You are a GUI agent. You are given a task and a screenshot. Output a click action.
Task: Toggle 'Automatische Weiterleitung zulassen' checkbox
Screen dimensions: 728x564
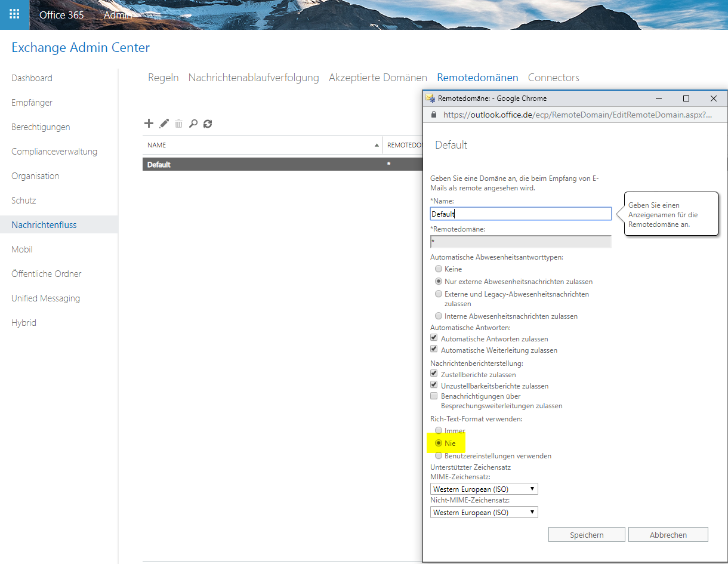[x=434, y=350]
